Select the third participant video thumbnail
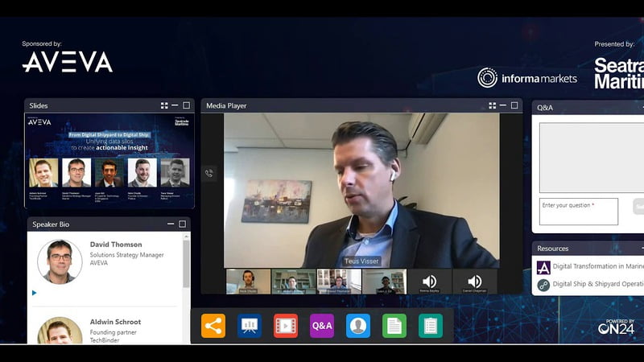The image size is (644, 362). click(x=339, y=282)
